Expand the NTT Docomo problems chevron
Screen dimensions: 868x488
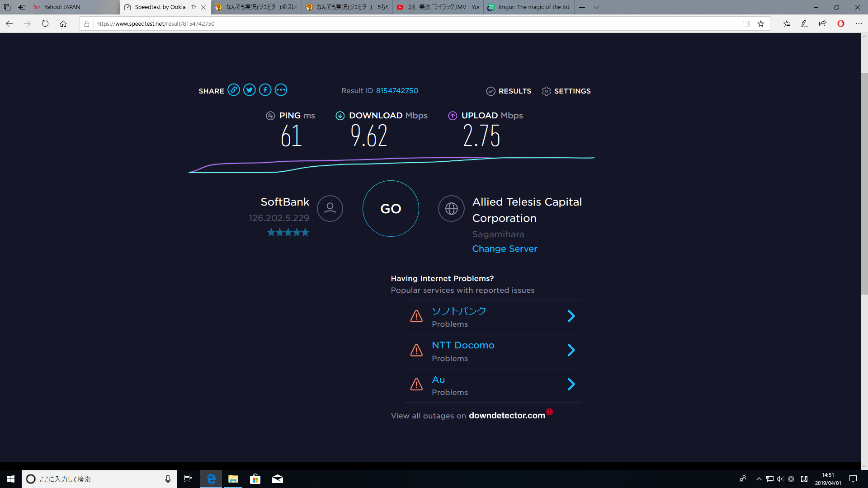pos(571,350)
